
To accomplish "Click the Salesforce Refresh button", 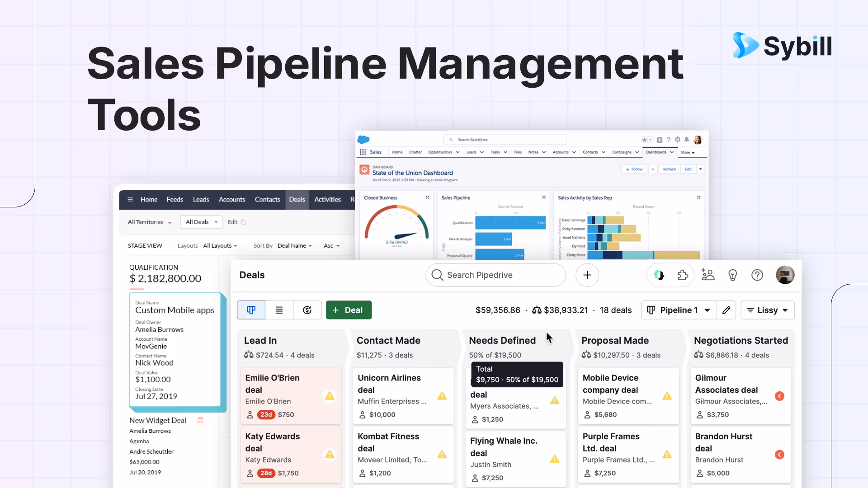I will 670,169.
